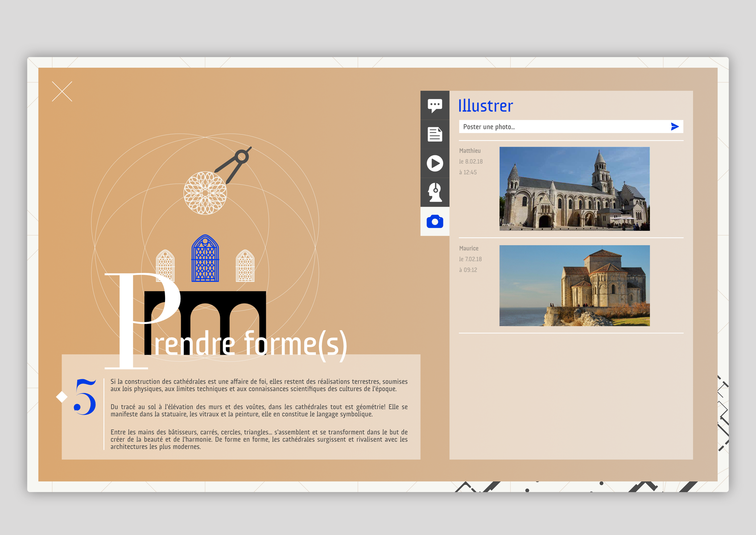
Task: Click the time 'à 12:45'
Action: 468,172
